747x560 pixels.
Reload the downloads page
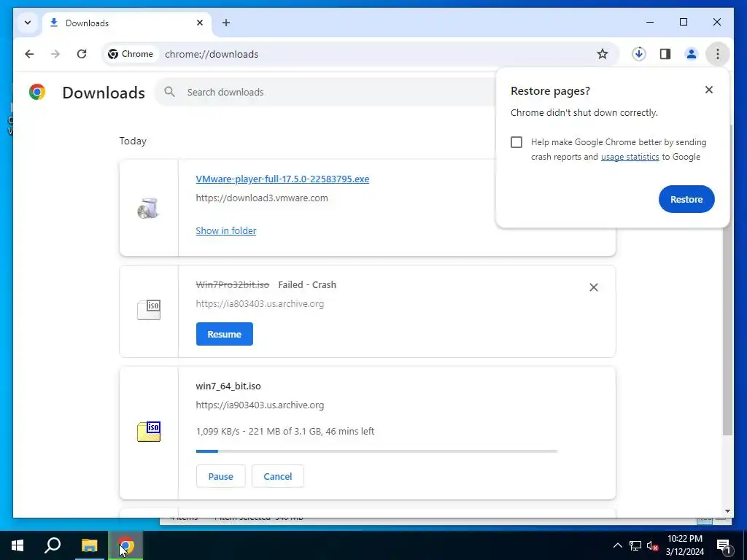82,54
